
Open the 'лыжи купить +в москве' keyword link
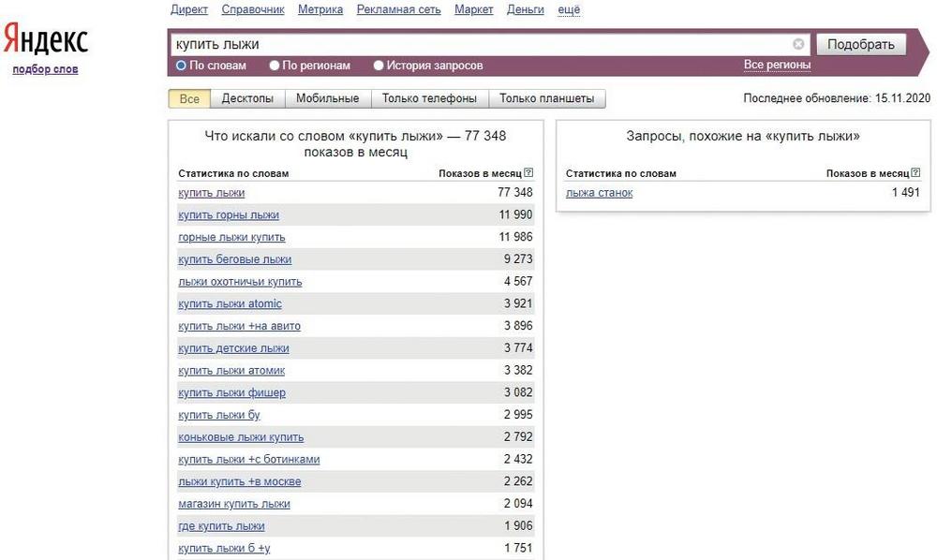[240, 481]
